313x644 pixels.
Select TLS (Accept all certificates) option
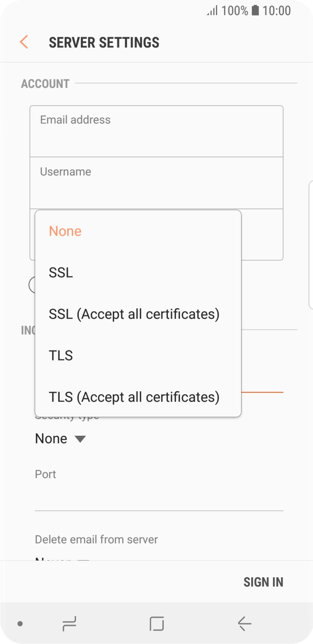point(133,397)
